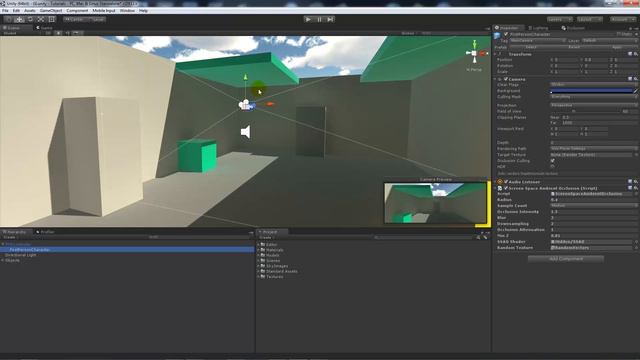Open the Layers dropdown in top toolbar
Viewport: 640px width, 360px height.
560,19
